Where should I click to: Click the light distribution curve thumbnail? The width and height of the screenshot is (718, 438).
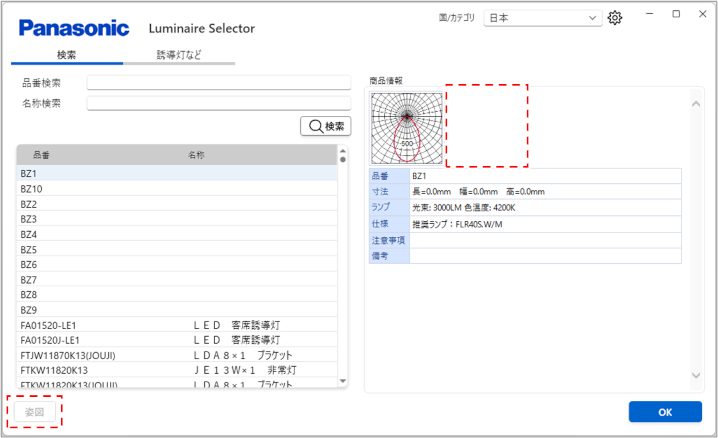coord(406,127)
